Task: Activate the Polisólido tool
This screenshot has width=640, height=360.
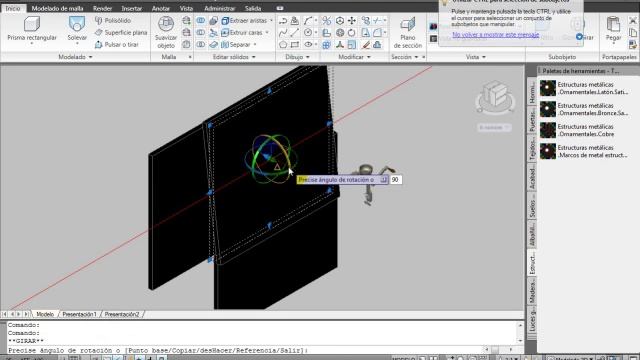Action: 113,20
